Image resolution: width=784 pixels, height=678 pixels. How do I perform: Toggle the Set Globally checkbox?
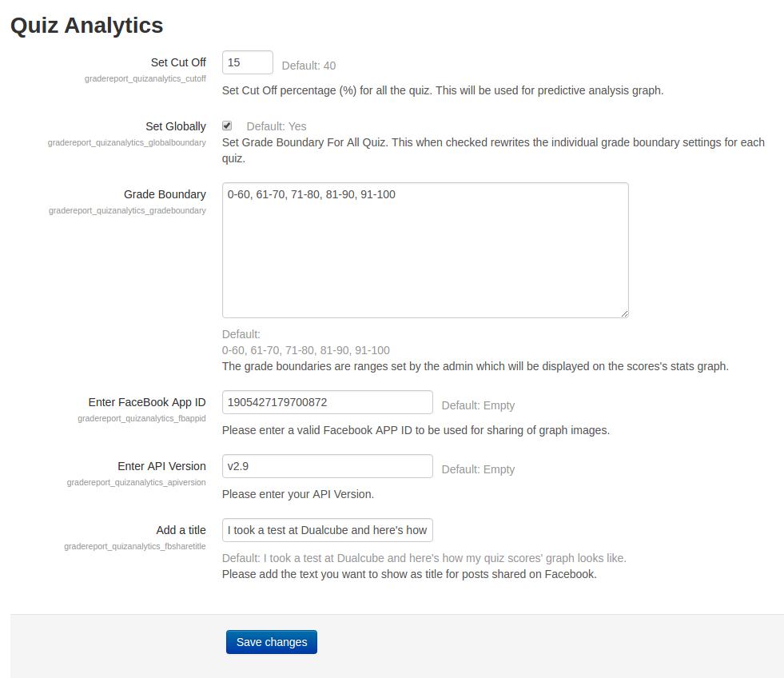coord(227,126)
